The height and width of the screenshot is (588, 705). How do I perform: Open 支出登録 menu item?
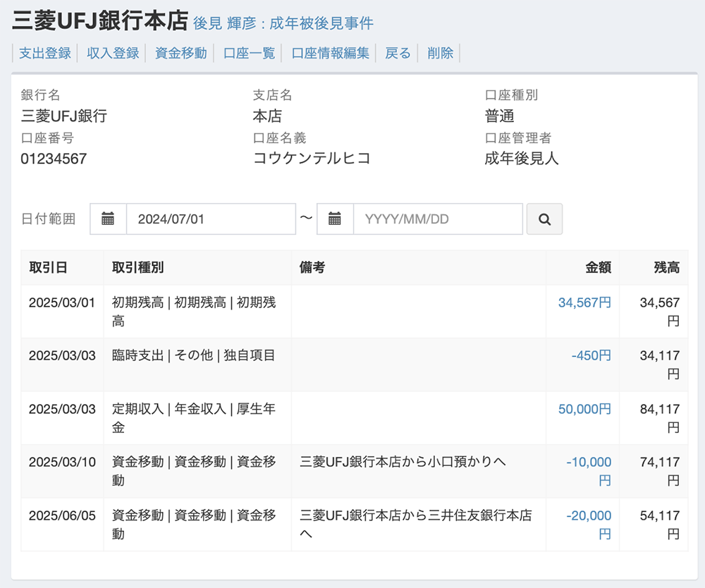coord(45,53)
